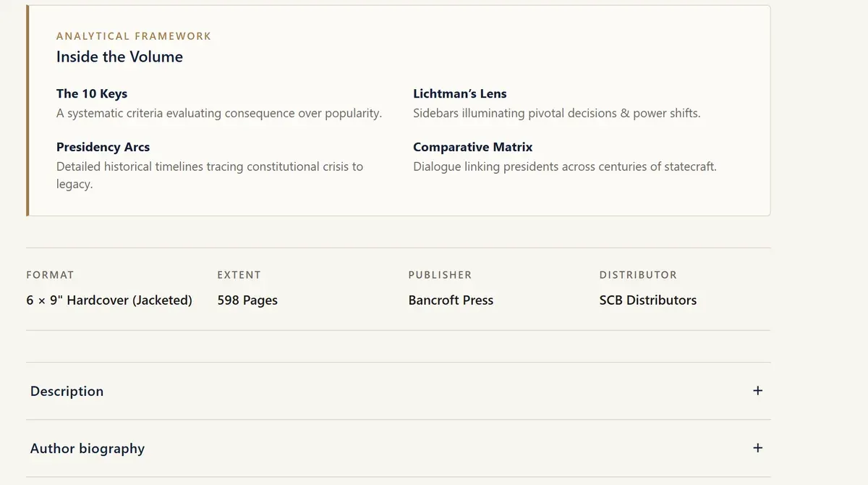Click the 'ANALYTICAL FRAMEWORK' label

(134, 35)
